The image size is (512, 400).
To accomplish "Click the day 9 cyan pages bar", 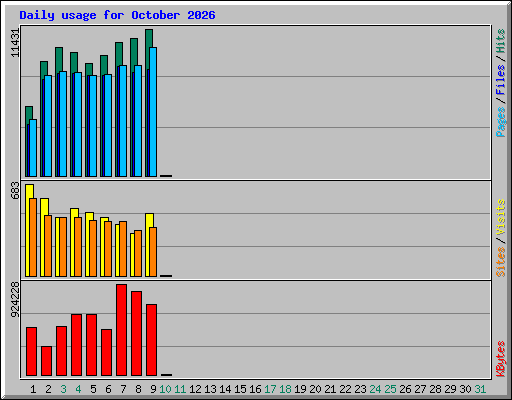I will tap(153, 112).
